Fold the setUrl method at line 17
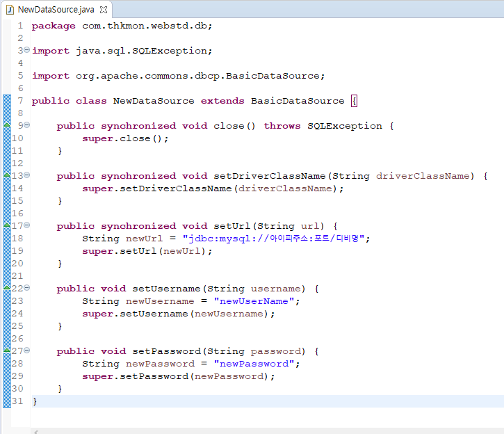This screenshot has width=504, height=434. (x=26, y=226)
